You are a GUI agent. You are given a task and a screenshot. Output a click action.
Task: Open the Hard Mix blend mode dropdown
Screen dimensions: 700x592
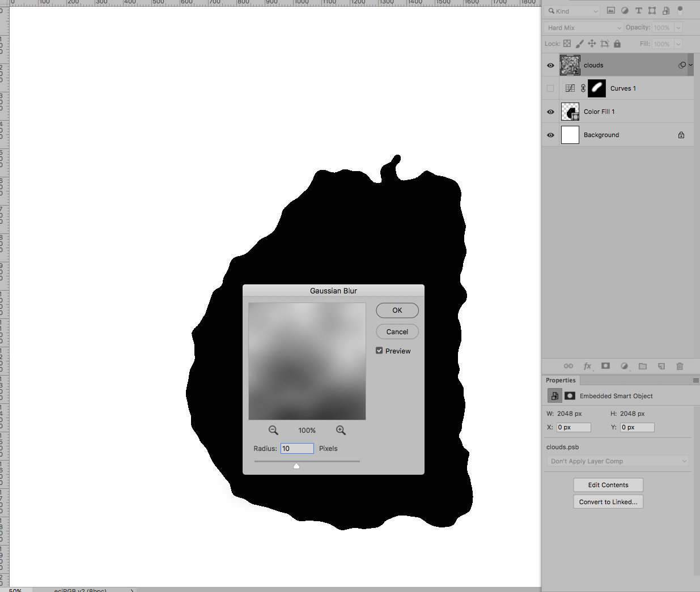pos(583,27)
